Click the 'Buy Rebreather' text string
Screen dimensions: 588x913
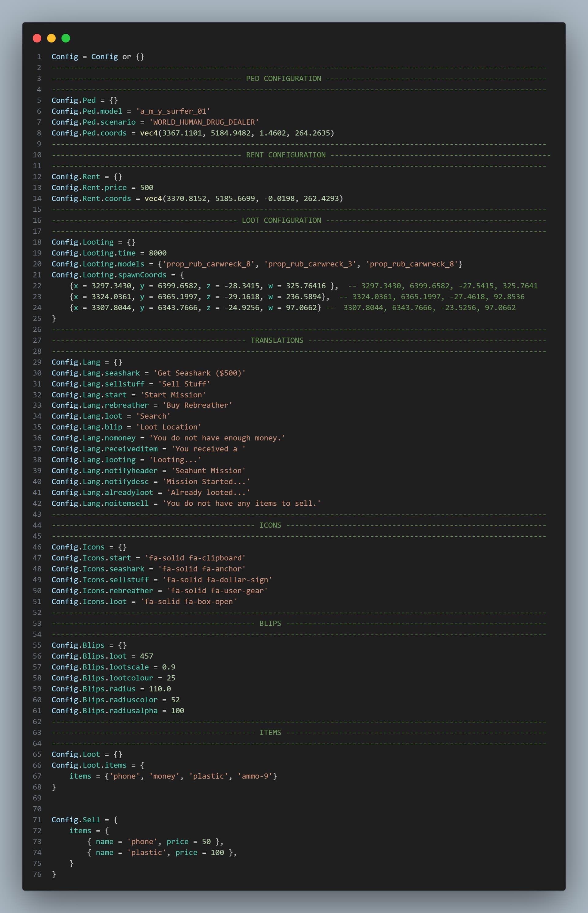197,405
